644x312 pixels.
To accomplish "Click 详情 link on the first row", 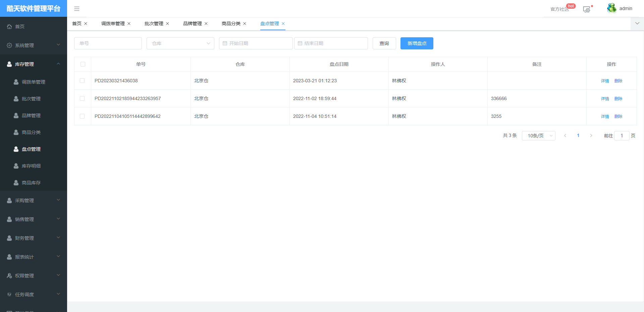I will pos(605,81).
